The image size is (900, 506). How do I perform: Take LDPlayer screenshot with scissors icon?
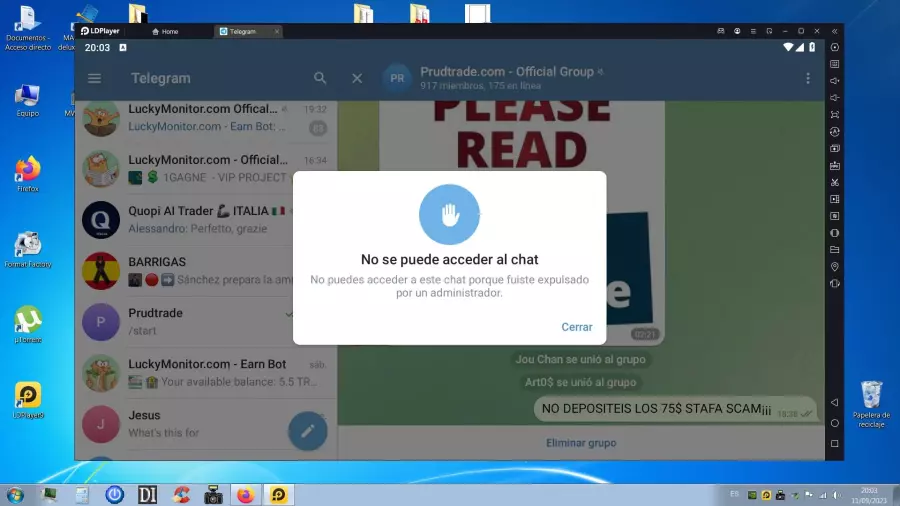(835, 182)
